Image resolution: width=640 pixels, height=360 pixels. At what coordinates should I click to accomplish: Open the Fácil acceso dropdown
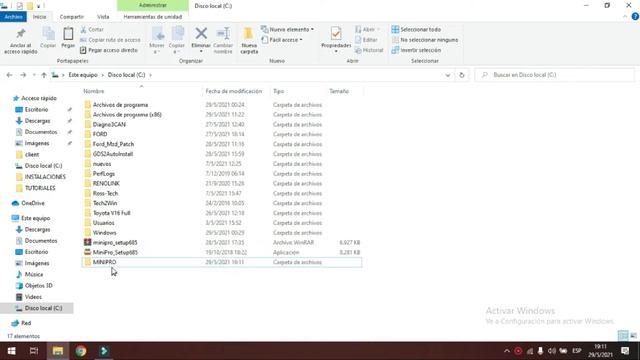tap(282, 40)
